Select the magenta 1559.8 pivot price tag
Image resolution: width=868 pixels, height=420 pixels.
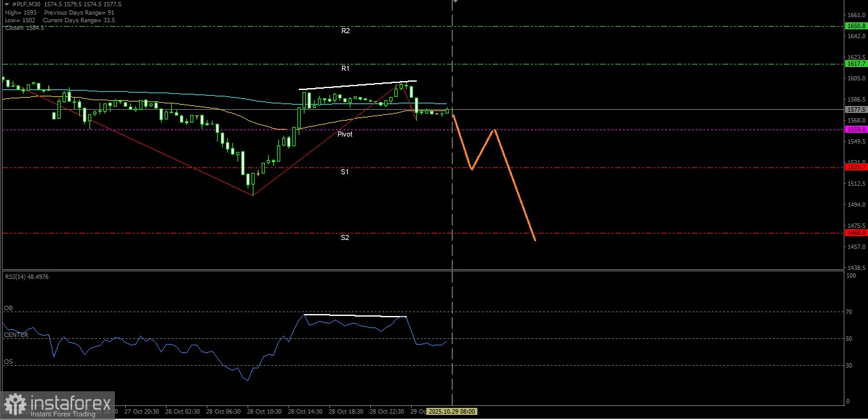tap(855, 130)
